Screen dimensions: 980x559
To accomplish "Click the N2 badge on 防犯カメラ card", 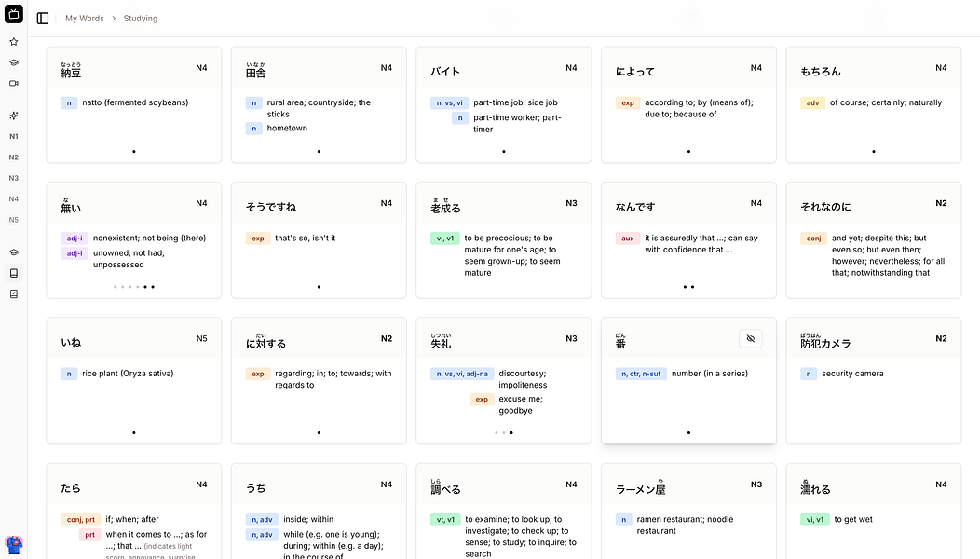I will [941, 338].
